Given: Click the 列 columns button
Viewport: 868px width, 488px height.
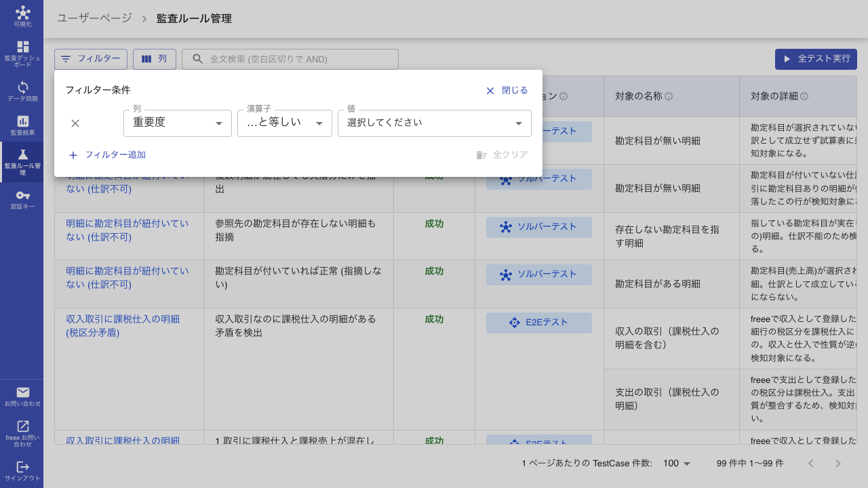Looking at the screenshot, I should (155, 59).
